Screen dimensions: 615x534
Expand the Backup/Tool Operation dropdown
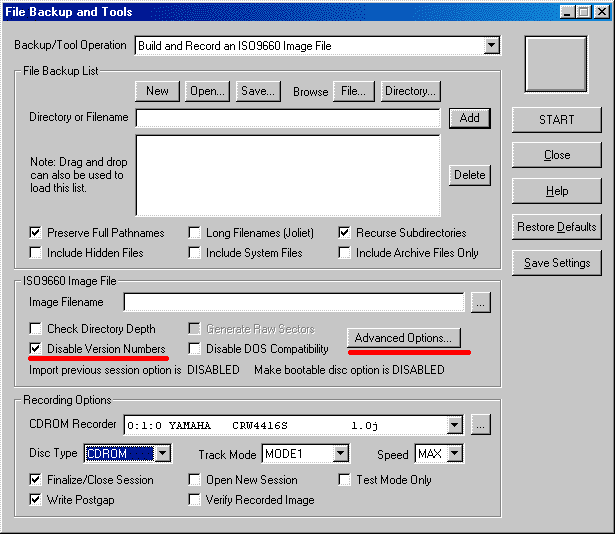point(490,46)
